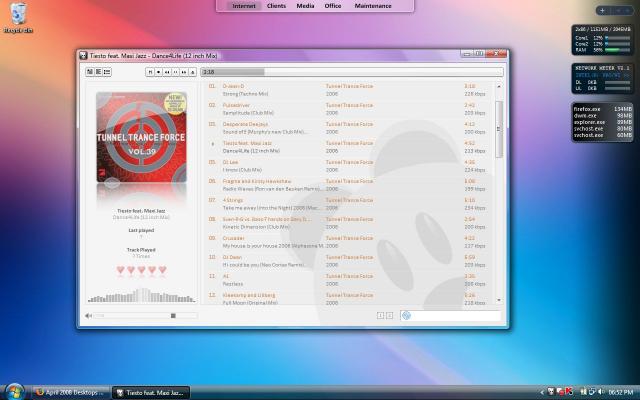Viewport: 640px width, 400px height.
Task: Click the eject/open file button
Action: click(193, 72)
